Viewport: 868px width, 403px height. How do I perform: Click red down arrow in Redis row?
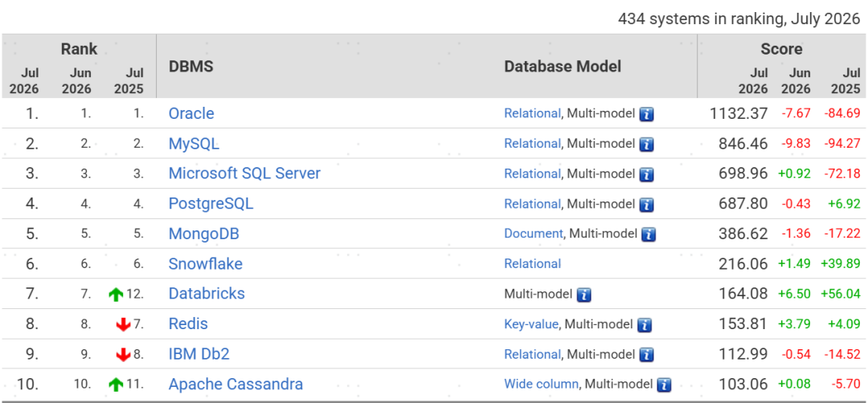pos(124,324)
